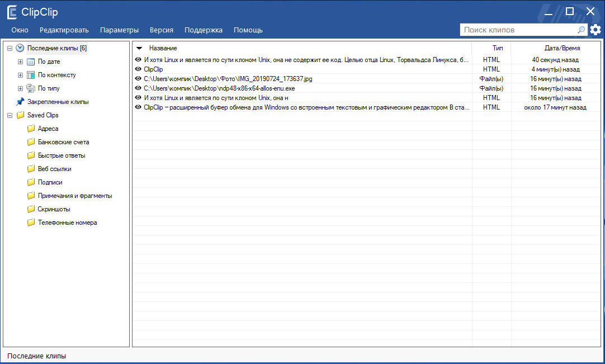Screen dimensions: 605x364
Task: Toggle eye icon on the IMG_20190724_173637.jpg clip
Action: (x=138, y=78)
